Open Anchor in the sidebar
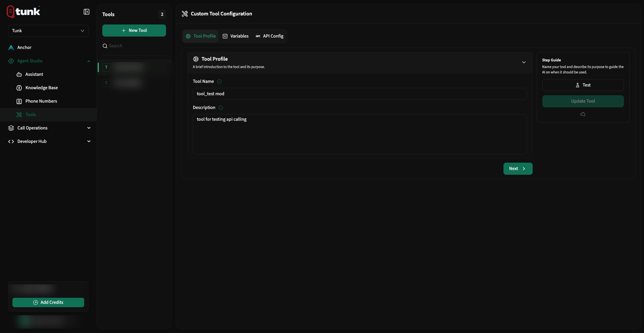The width and height of the screenshot is (644, 333). pos(48,48)
